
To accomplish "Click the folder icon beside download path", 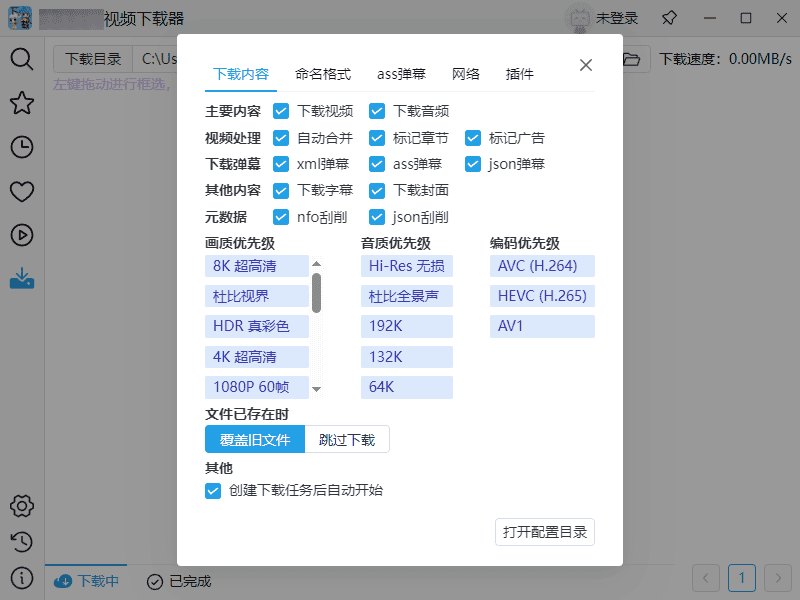I will click(632, 59).
